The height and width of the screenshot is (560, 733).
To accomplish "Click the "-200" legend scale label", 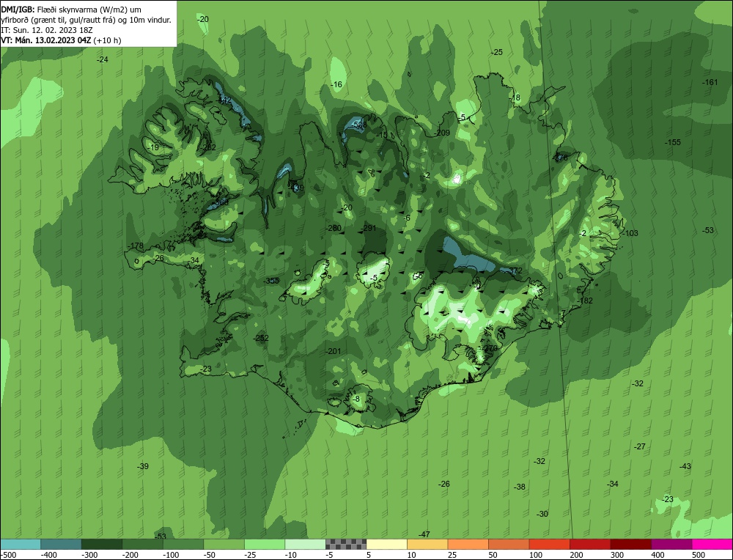I will 130,555.
